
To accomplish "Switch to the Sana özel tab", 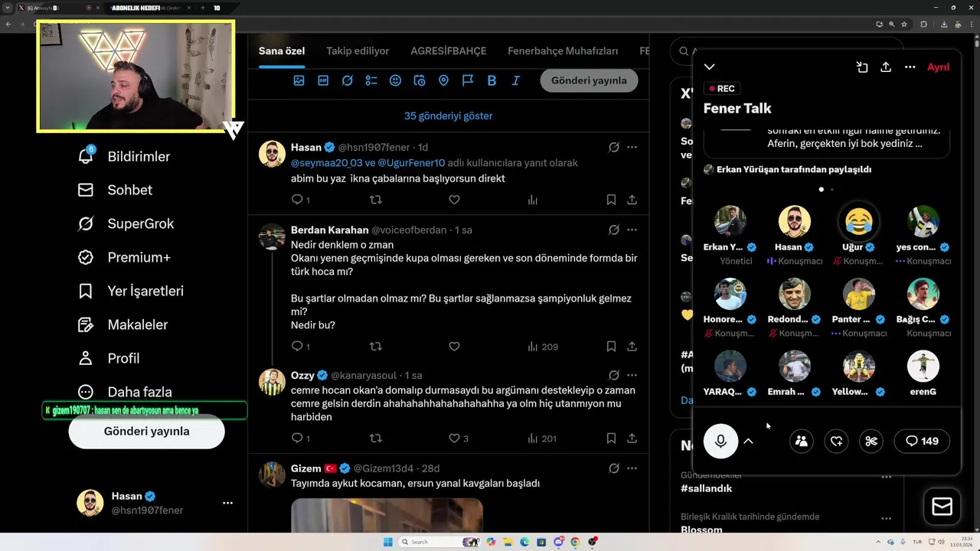I will pyautogui.click(x=282, y=51).
